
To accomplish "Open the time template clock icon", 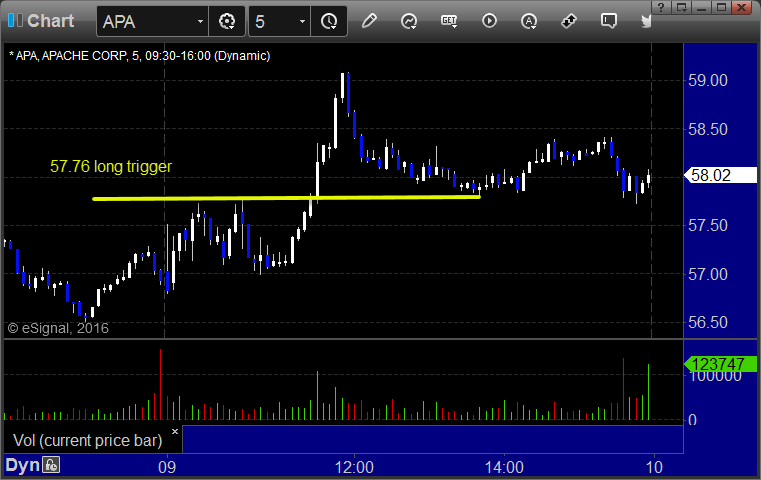I will [x=329, y=21].
